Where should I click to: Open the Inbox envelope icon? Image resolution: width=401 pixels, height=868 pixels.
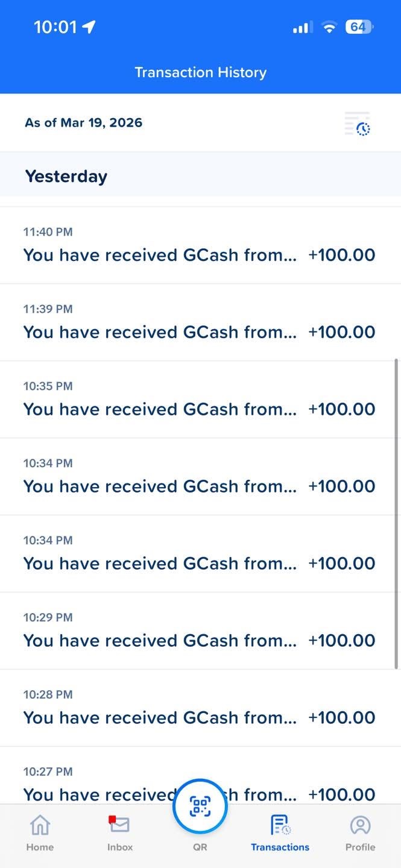(119, 824)
